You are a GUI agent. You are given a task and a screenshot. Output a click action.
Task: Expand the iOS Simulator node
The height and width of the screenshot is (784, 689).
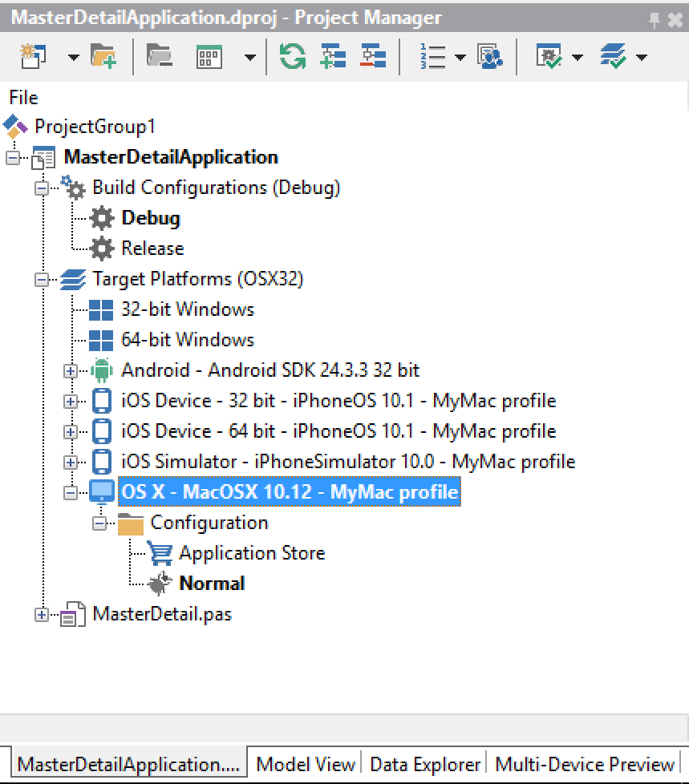point(71,463)
